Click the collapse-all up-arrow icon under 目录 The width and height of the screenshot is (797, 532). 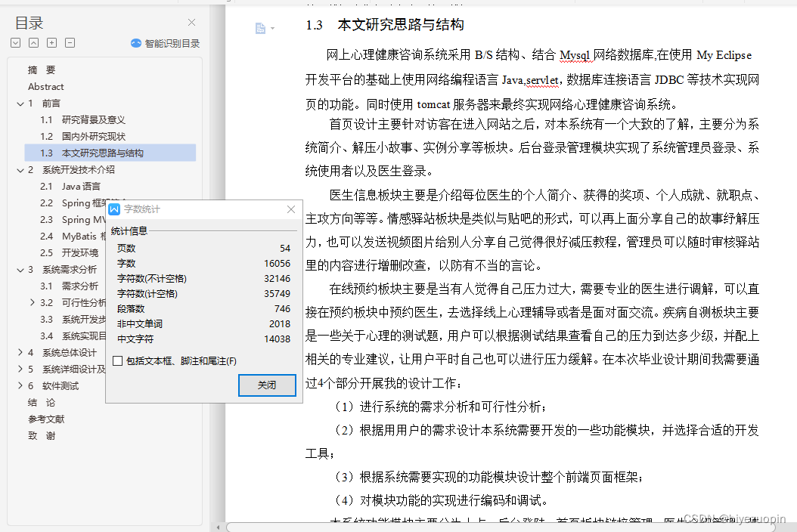(x=33, y=42)
